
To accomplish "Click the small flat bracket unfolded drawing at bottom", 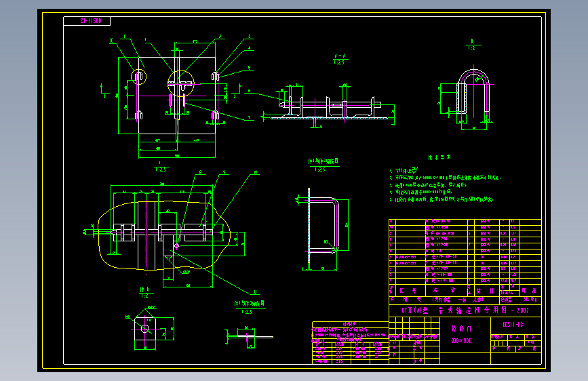I will 251,334.
